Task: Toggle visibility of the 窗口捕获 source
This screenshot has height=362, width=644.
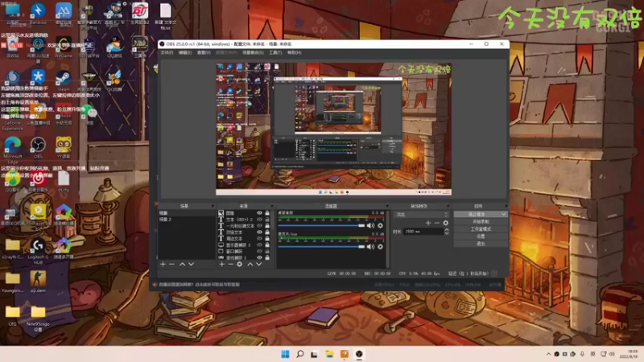Action: tap(259, 251)
